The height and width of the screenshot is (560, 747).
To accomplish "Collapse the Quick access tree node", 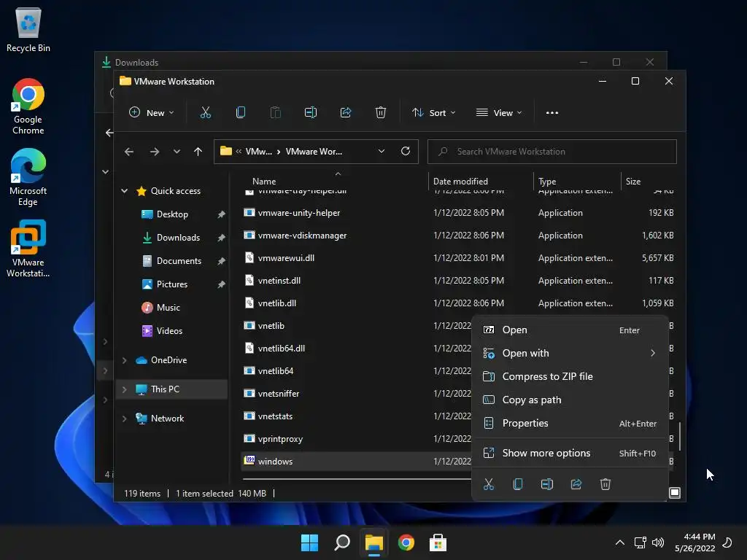I will click(124, 191).
